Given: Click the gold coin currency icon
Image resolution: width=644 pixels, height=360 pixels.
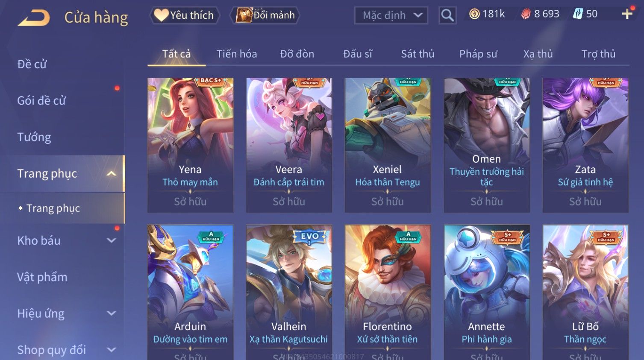Looking at the screenshot, I should click(474, 14).
